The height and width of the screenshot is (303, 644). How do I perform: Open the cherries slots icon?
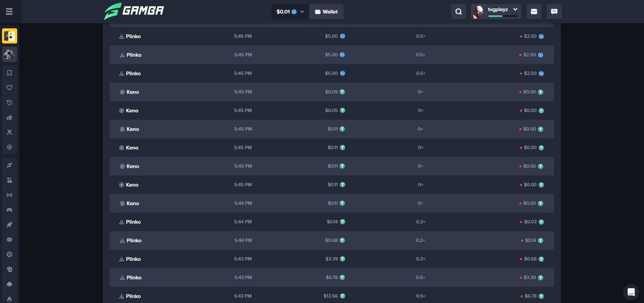[10, 180]
